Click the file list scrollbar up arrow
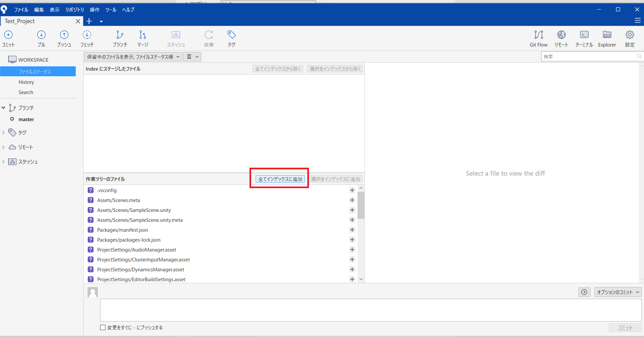 [x=361, y=188]
